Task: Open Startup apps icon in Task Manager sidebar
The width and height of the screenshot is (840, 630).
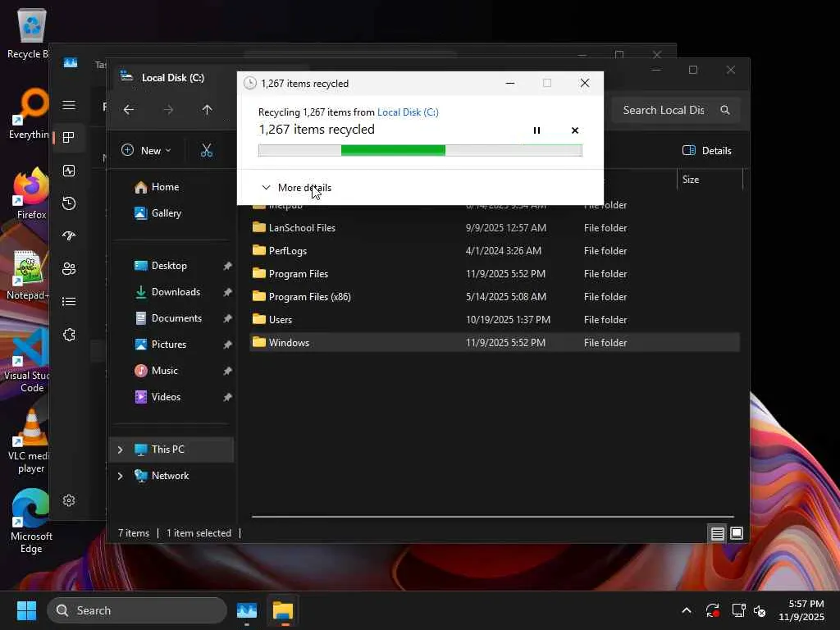Action: [69, 235]
